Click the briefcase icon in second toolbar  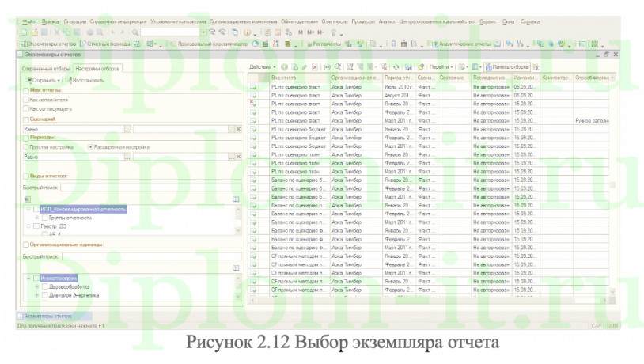(403, 44)
